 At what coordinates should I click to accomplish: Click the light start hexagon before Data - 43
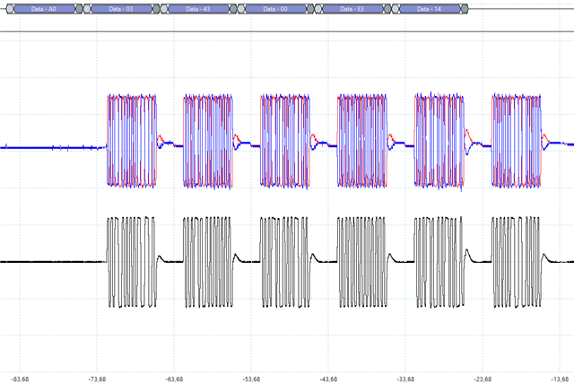pyautogui.click(x=164, y=9)
